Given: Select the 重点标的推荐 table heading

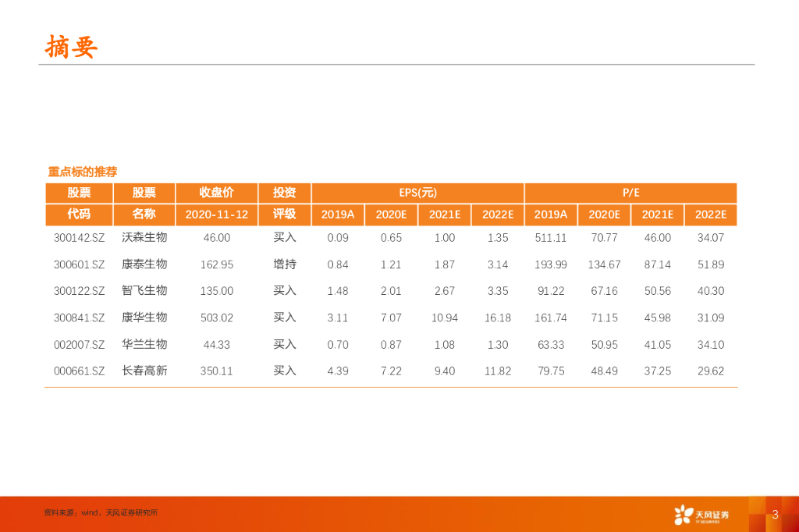Looking at the screenshot, I should [83, 172].
